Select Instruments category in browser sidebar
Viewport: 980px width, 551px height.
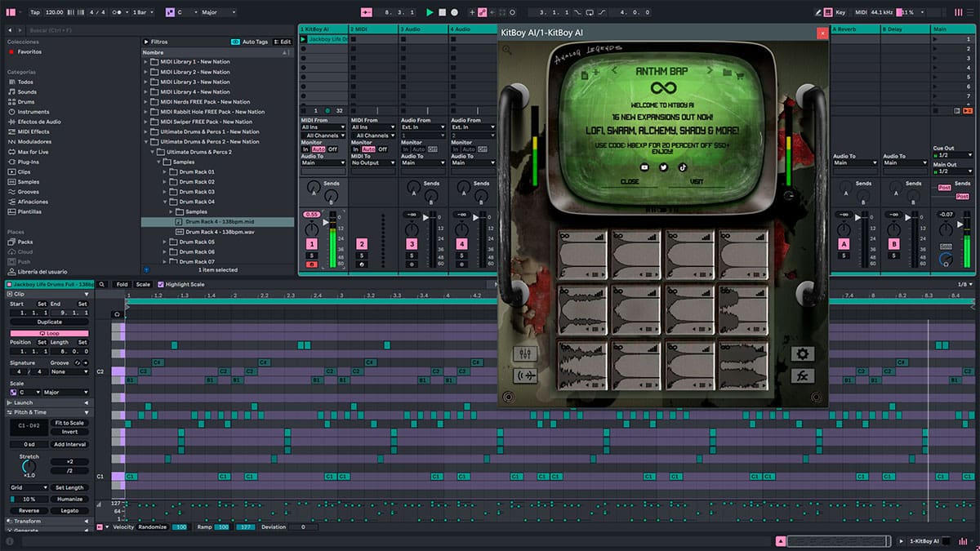(33, 112)
